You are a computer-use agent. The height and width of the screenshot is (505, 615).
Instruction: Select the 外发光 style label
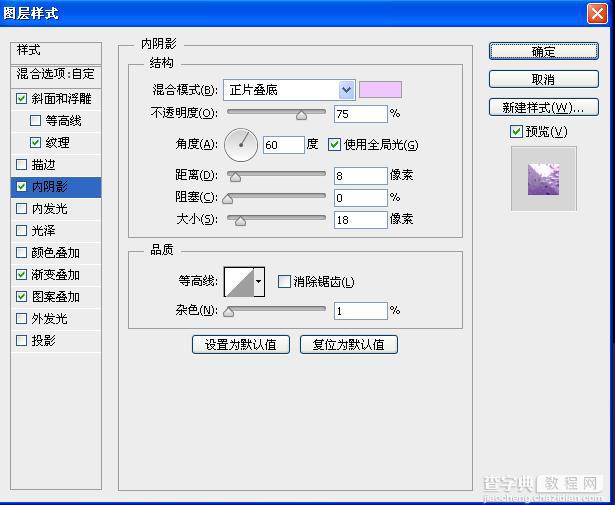pos(49,318)
